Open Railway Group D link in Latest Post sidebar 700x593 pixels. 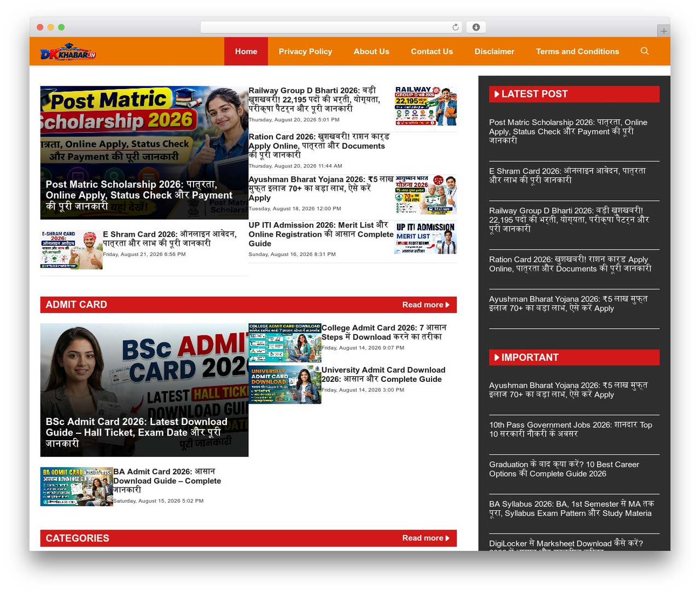[569, 219]
